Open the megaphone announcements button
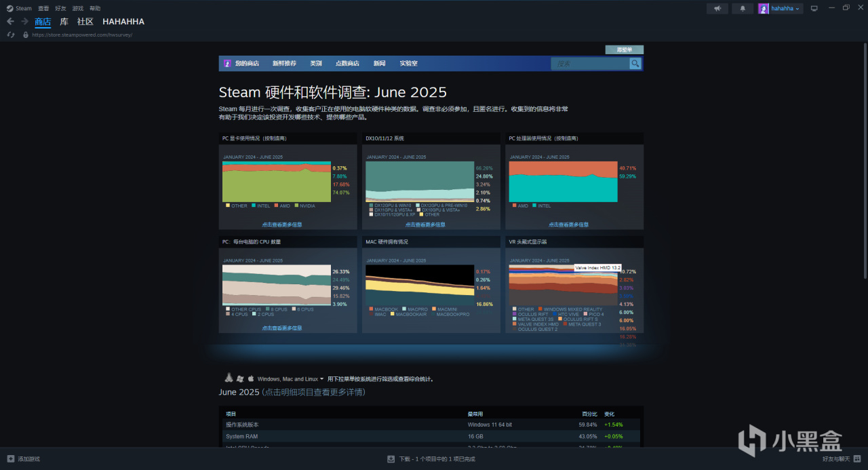868x470 pixels. [x=717, y=8]
